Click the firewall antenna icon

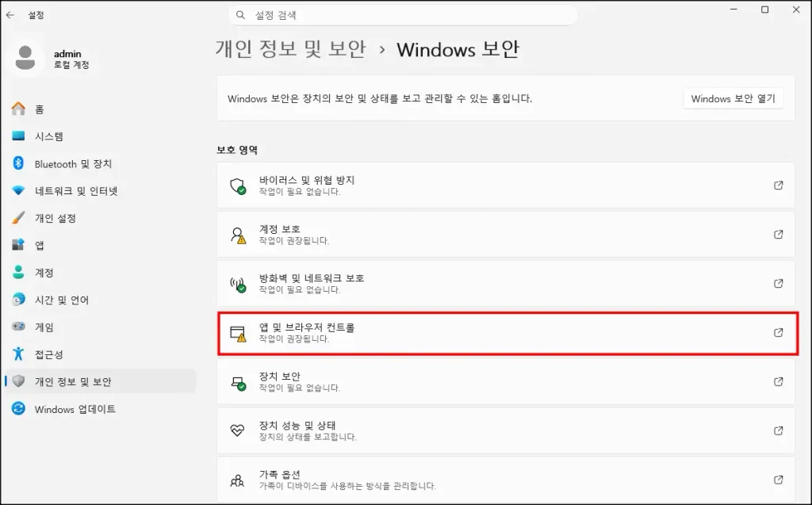(238, 285)
